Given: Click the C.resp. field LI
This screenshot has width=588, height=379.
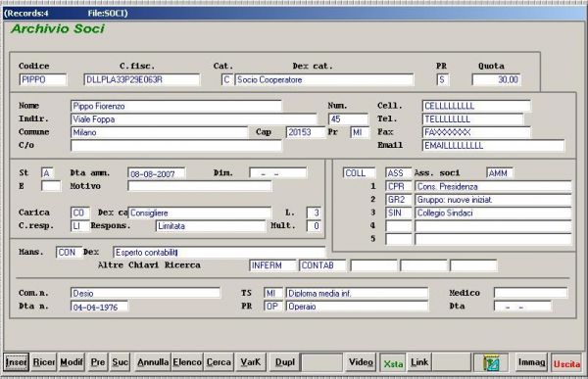Looking at the screenshot, I should coord(80,225).
